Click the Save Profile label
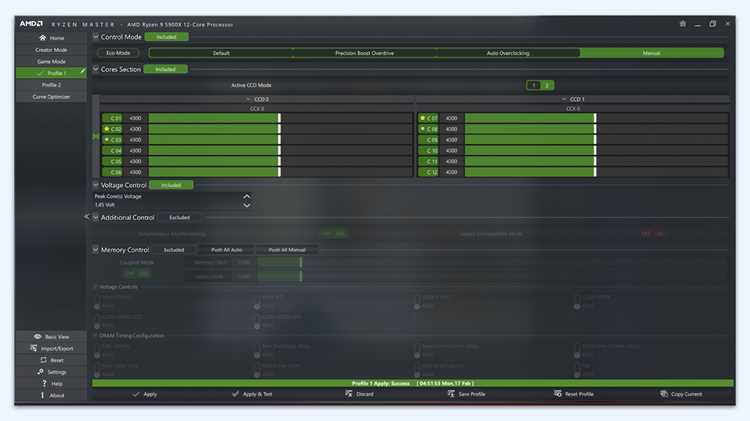Screen dimensions: 750x421 point(472,394)
